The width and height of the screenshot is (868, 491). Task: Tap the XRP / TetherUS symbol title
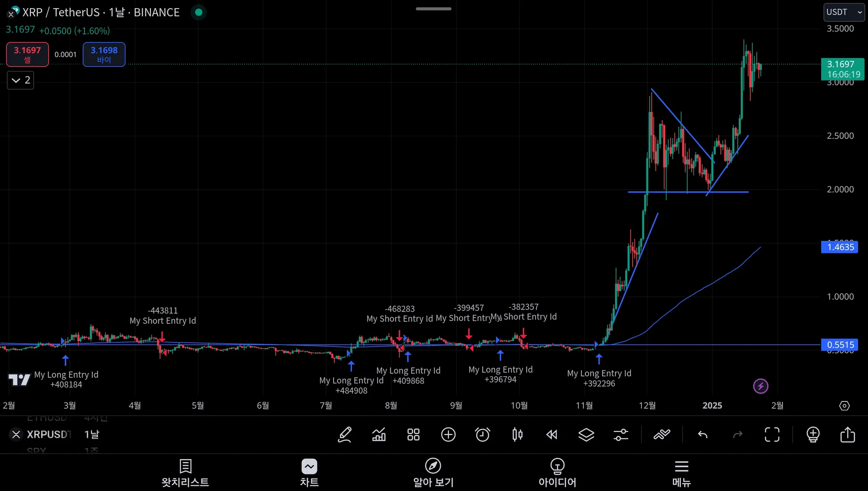[x=101, y=12]
